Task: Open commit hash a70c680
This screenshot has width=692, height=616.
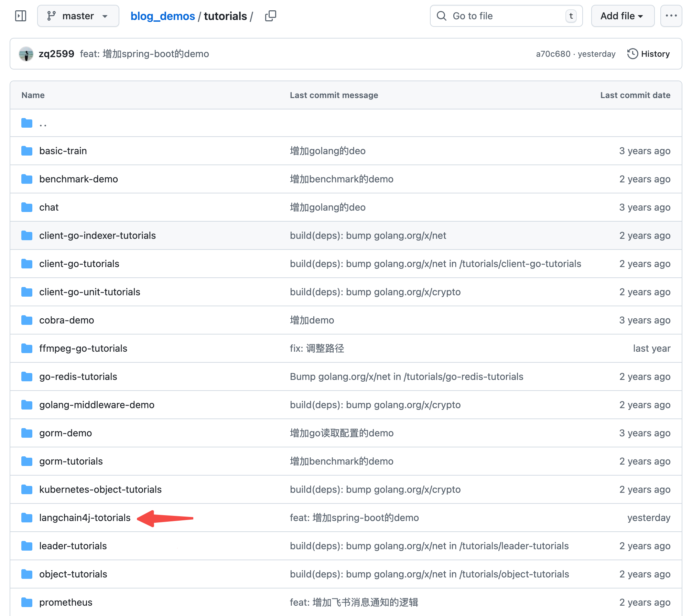Action: [553, 54]
